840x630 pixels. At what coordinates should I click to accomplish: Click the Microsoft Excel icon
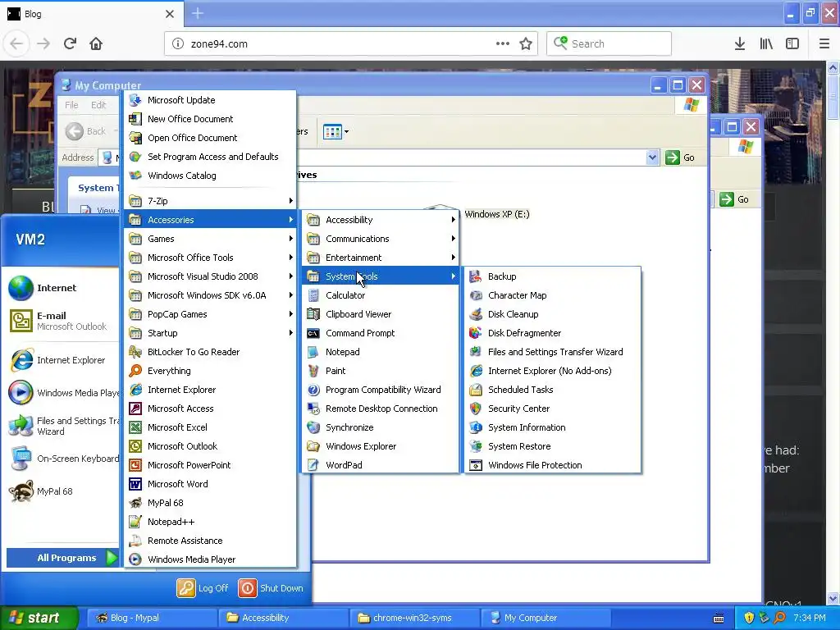pos(135,427)
